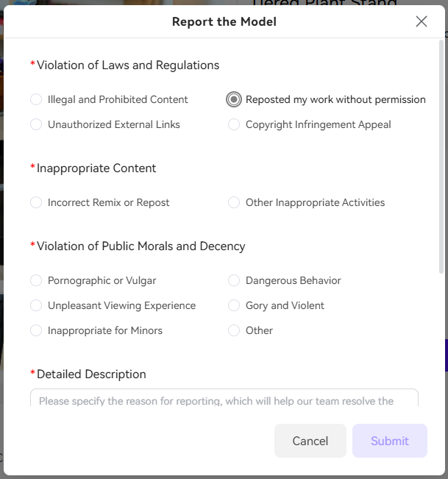The width and height of the screenshot is (448, 479).
Task: Click the Detailed Description text field
Action: tap(224, 398)
